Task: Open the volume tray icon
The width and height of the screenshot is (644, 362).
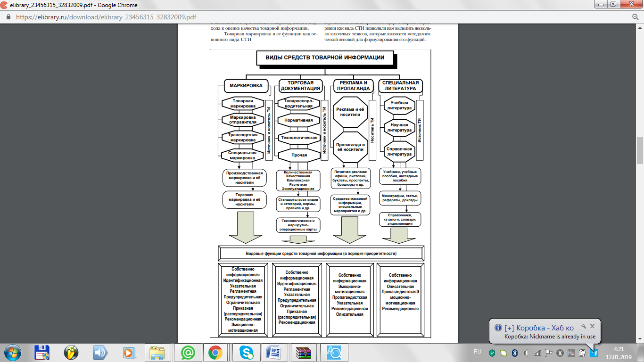Action: 526,353
